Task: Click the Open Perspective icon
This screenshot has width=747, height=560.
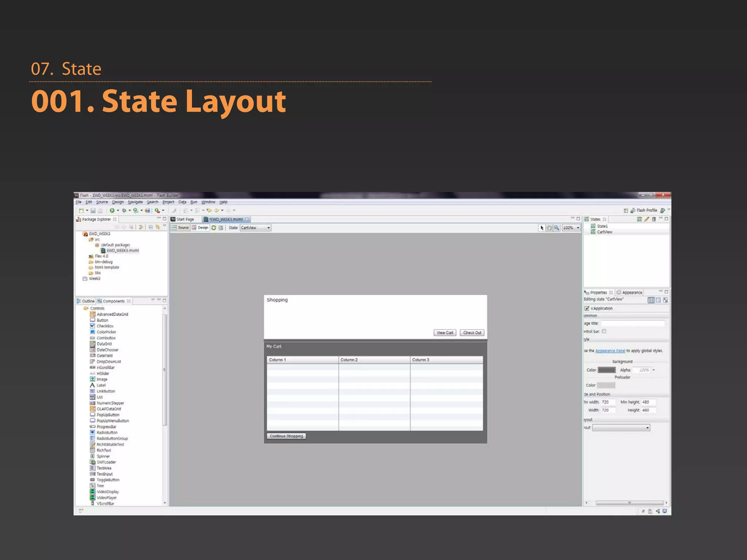Action: 626,210
